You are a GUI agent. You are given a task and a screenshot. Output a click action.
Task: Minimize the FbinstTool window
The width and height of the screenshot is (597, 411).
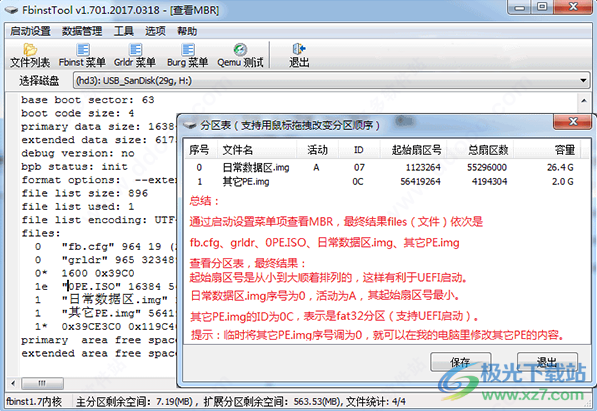(x=519, y=7)
